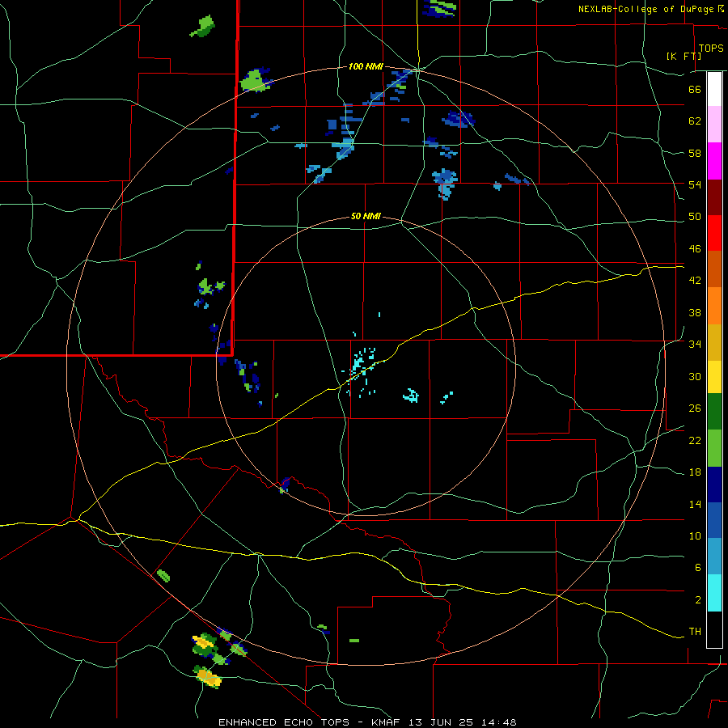Click the "2" legend value

[x=697, y=599]
